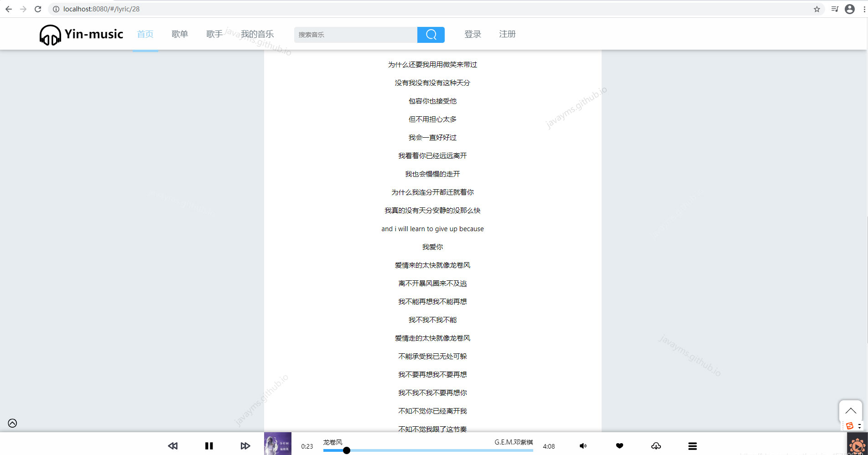Click lyric 我也会慢慢的走开
The width and height of the screenshot is (868, 455).
tap(432, 174)
